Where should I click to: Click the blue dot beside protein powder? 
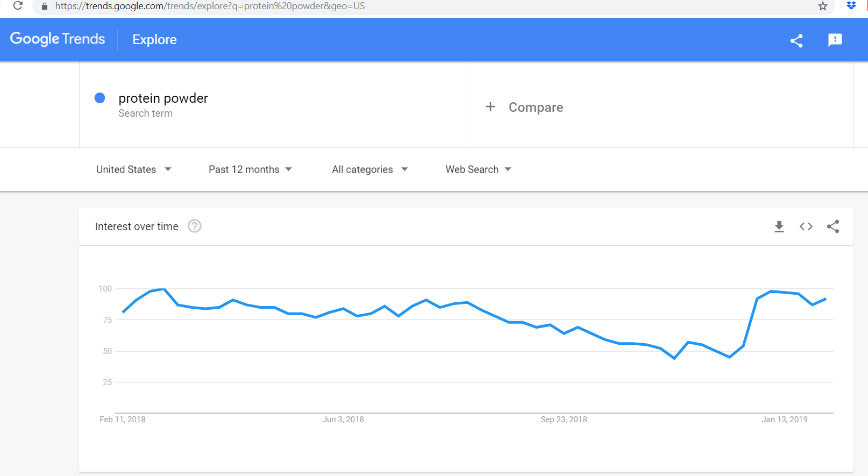pyautogui.click(x=99, y=98)
